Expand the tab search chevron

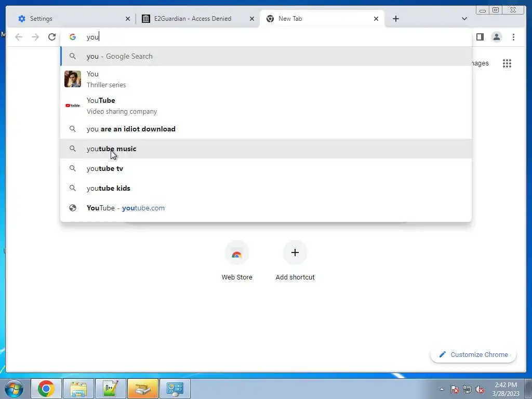pos(464,19)
